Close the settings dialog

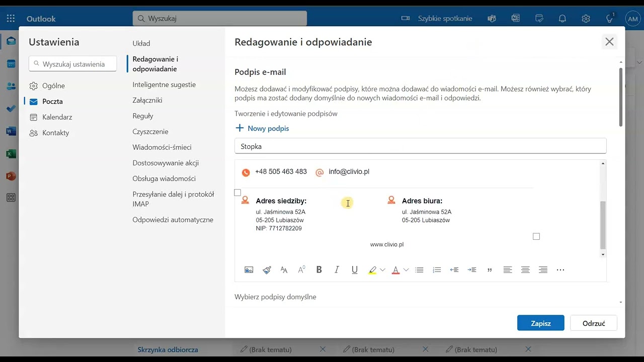click(609, 42)
